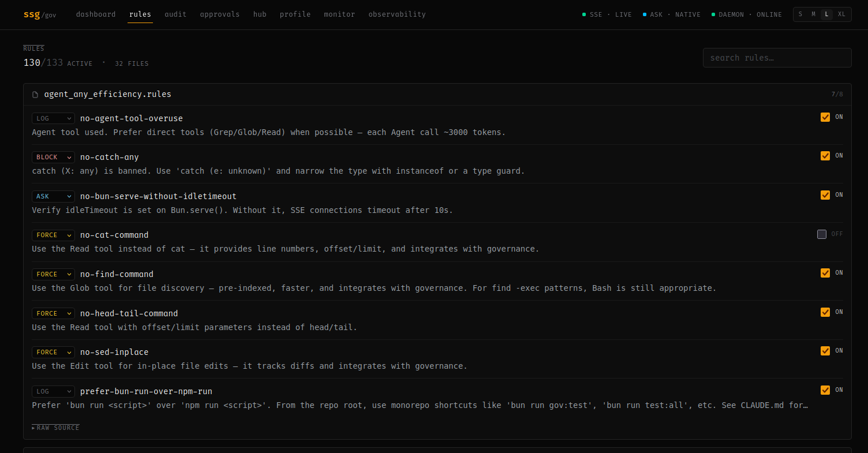The height and width of the screenshot is (453, 868).
Task: Select the rules tab
Action: [x=140, y=14]
